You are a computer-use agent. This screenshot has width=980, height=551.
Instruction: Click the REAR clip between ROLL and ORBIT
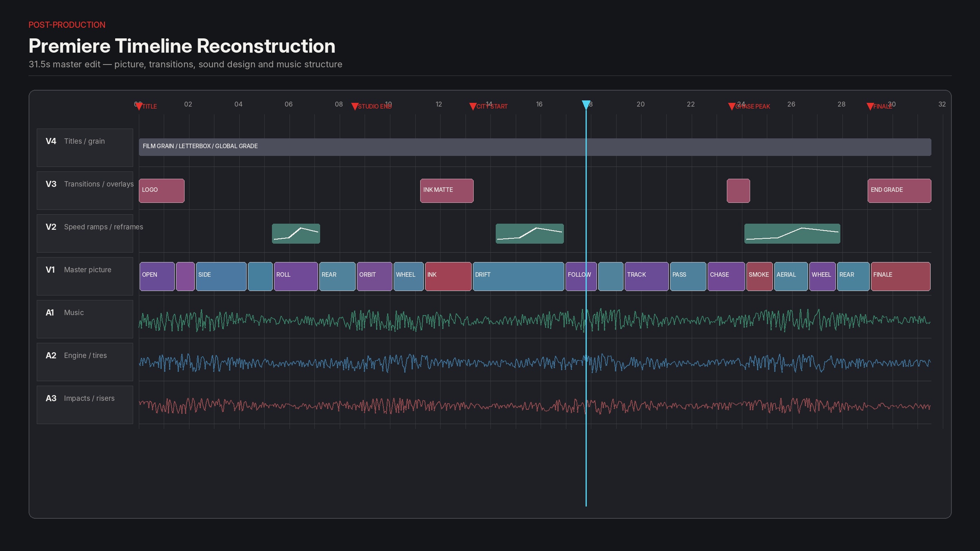[x=337, y=276]
